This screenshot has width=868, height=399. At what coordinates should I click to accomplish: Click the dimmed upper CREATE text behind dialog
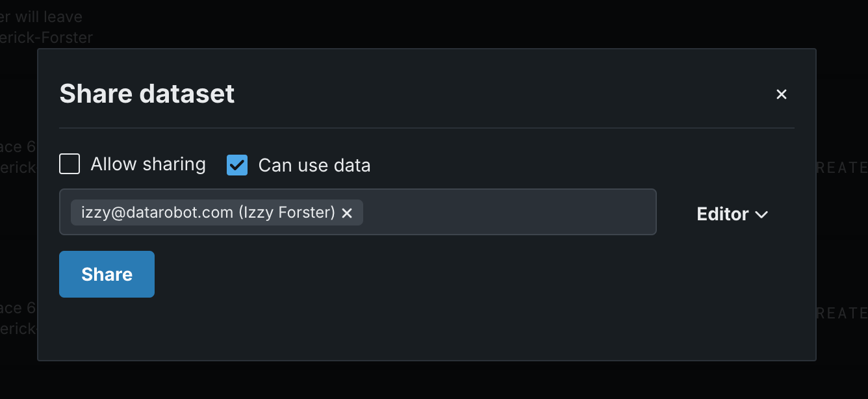[x=842, y=168]
